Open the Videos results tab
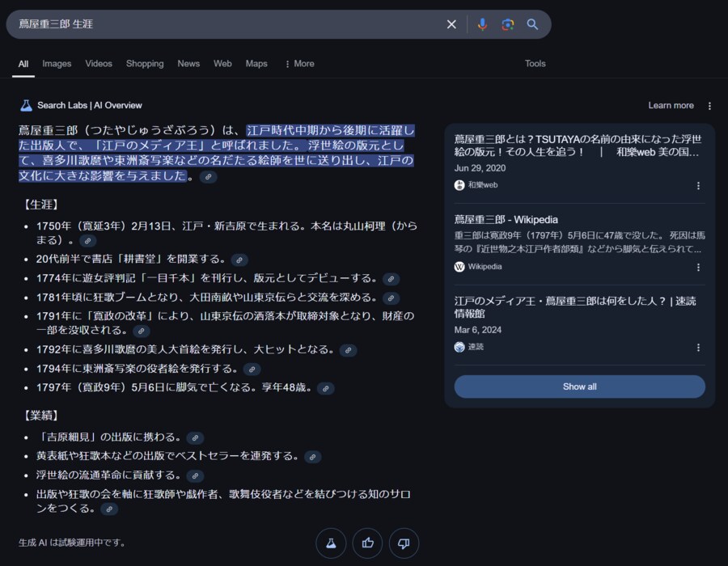The image size is (728, 566). click(x=99, y=64)
